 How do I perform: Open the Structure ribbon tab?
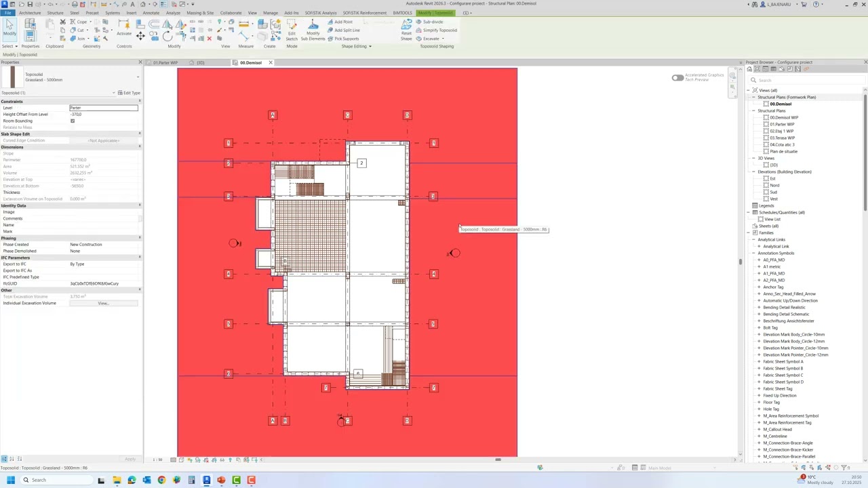click(56, 13)
